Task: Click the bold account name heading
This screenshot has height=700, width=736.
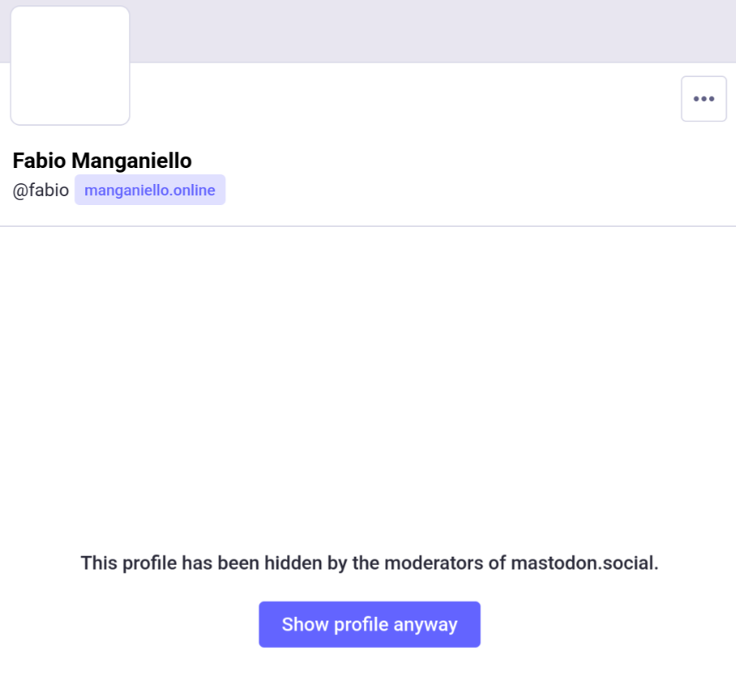Action: tap(102, 160)
